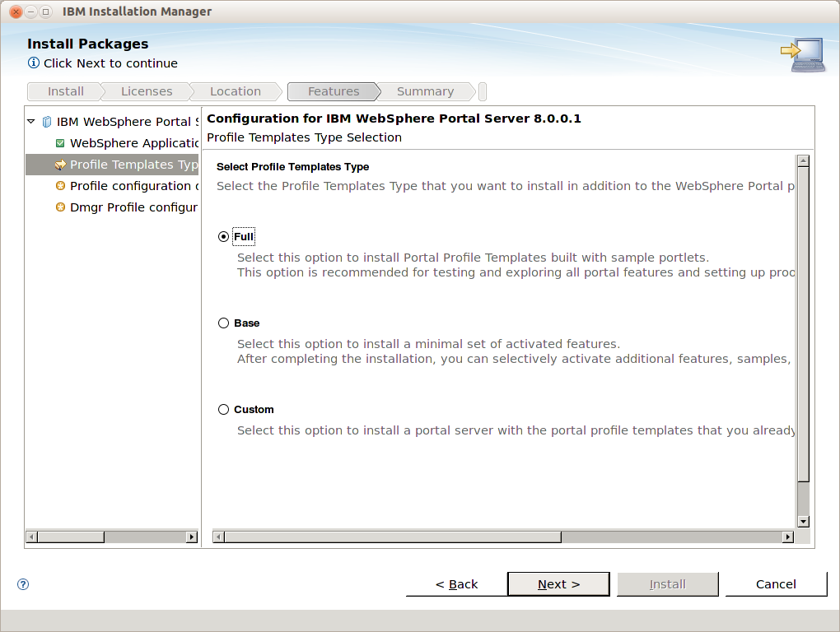Click the disabled Install button
Image resolution: width=840 pixels, height=632 pixels.
coord(668,583)
